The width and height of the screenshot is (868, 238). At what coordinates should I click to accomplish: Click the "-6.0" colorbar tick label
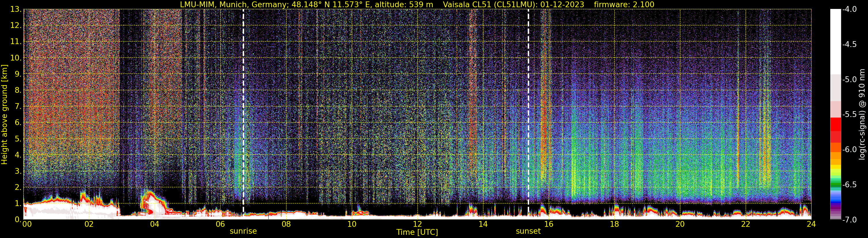pos(849,149)
